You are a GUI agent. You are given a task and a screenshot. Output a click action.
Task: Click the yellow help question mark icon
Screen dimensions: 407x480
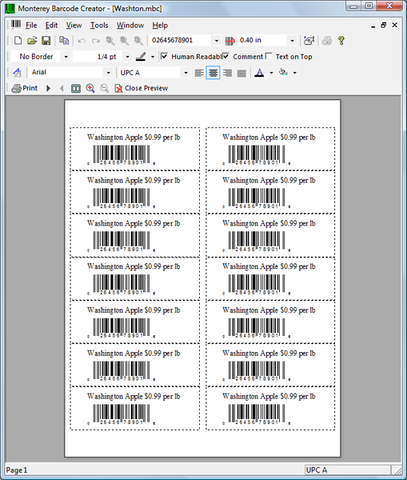341,41
